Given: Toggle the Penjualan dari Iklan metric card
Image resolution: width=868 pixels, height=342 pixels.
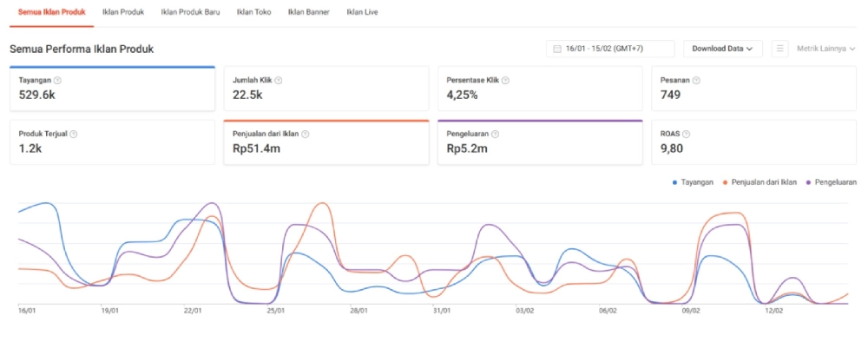Looking at the screenshot, I should (326, 142).
